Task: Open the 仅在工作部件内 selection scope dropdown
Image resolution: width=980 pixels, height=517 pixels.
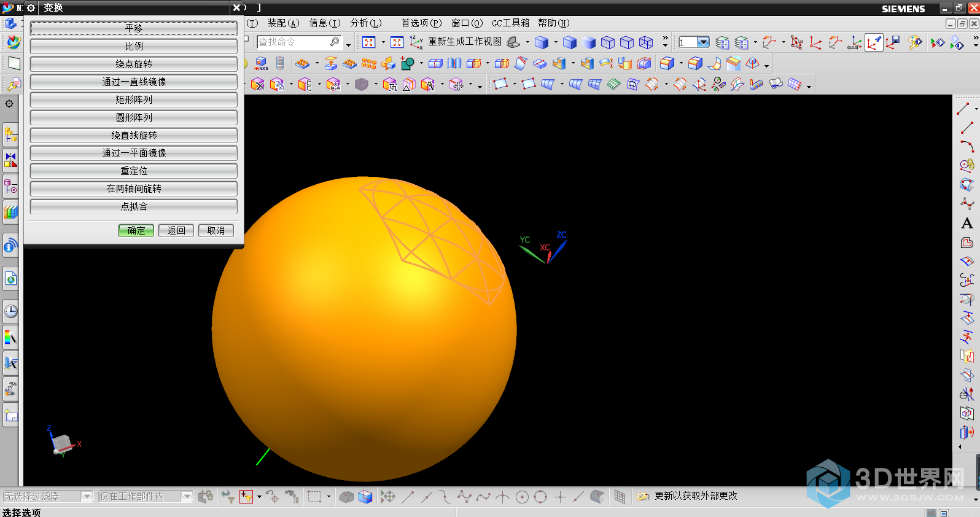Action: click(x=187, y=496)
